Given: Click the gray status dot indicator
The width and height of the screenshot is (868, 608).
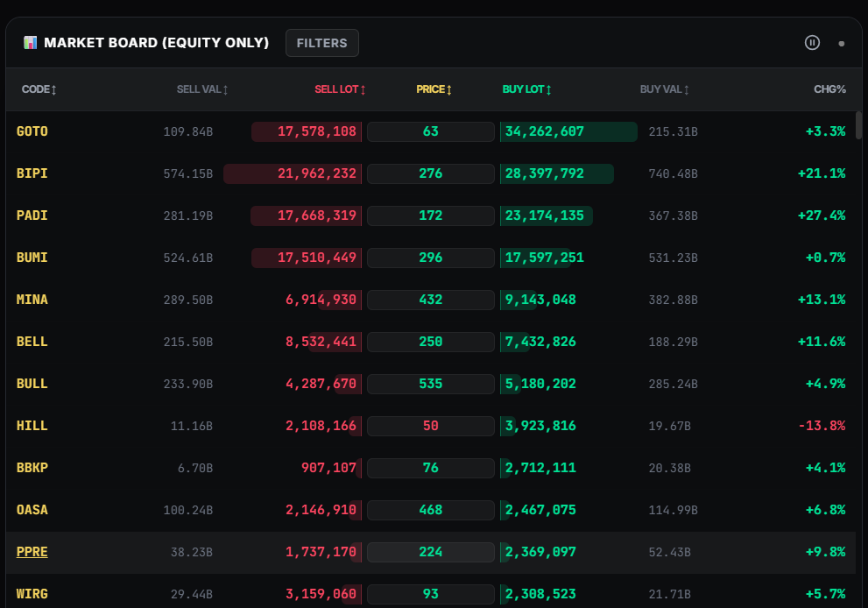Looking at the screenshot, I should [x=842, y=43].
